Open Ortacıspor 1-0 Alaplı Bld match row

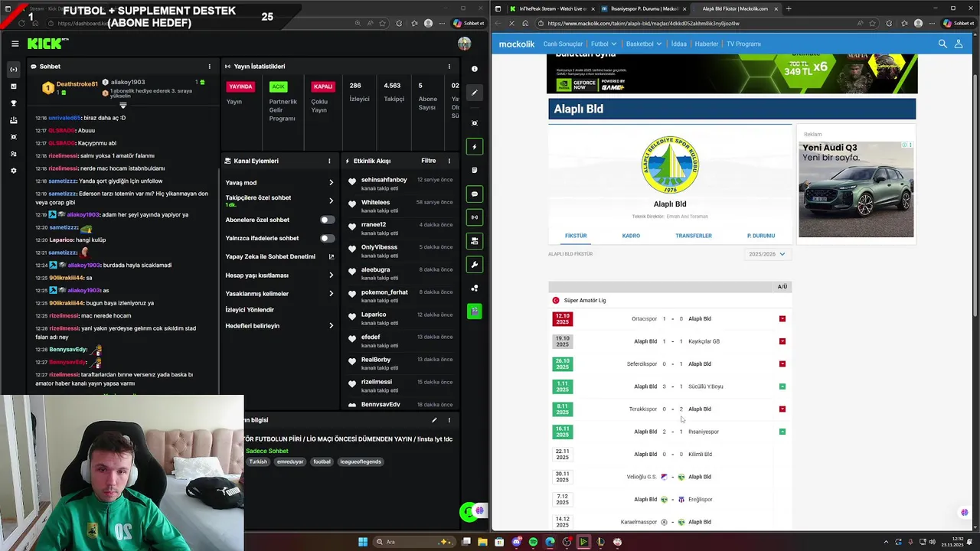(670, 319)
